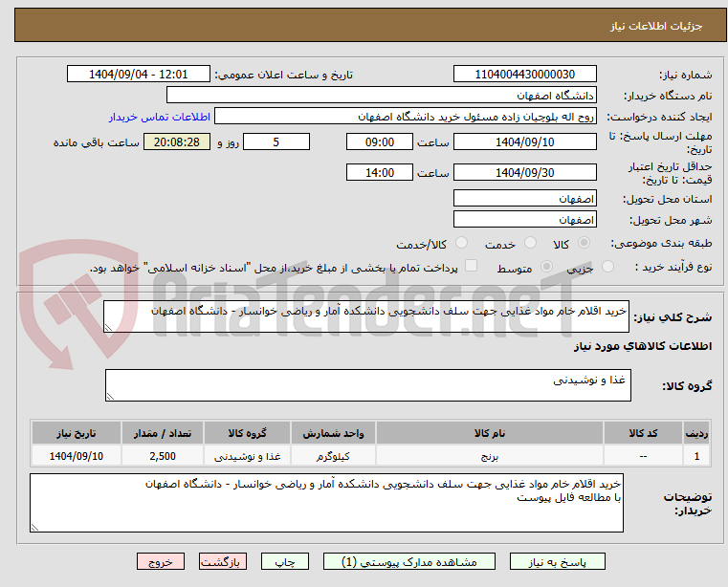Open اطلاعات تماس خریدار link
Image resolution: width=728 pixels, height=587 pixels.
[x=160, y=117]
